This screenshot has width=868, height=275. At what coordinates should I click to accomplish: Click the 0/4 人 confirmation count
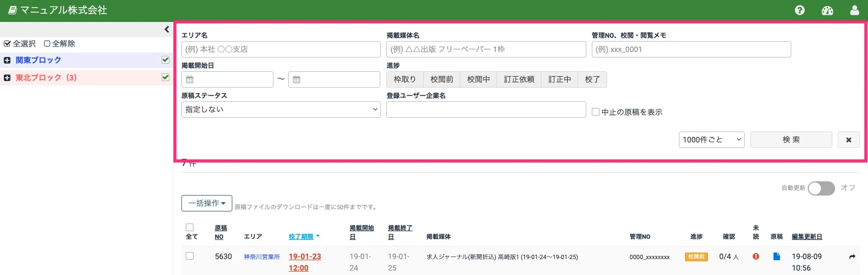(729, 256)
